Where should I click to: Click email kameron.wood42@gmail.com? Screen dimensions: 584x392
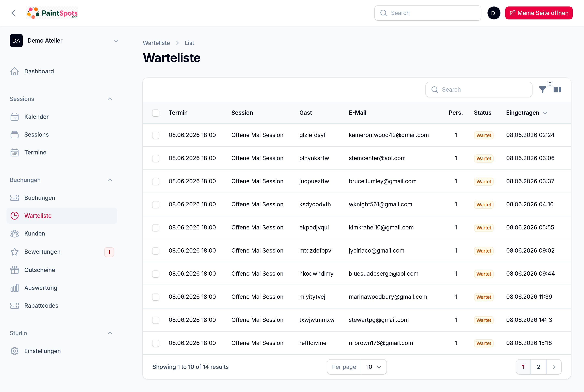click(389, 135)
